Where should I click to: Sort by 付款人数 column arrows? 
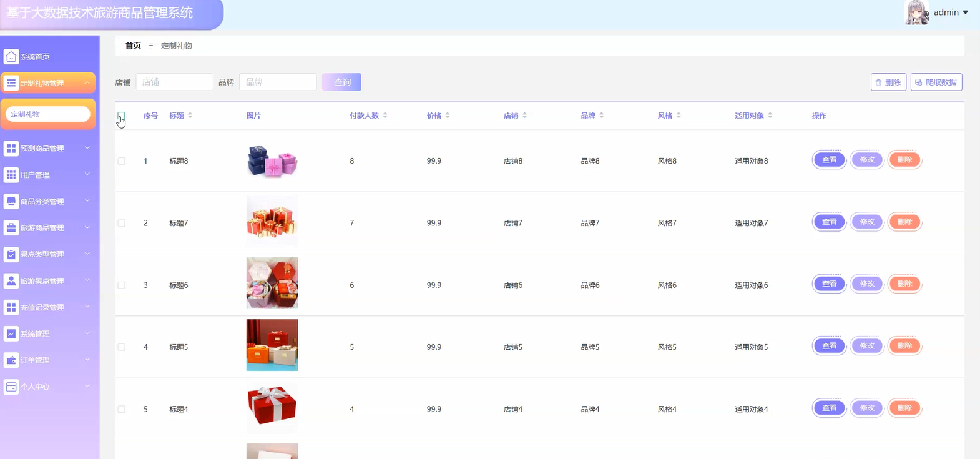(385, 116)
